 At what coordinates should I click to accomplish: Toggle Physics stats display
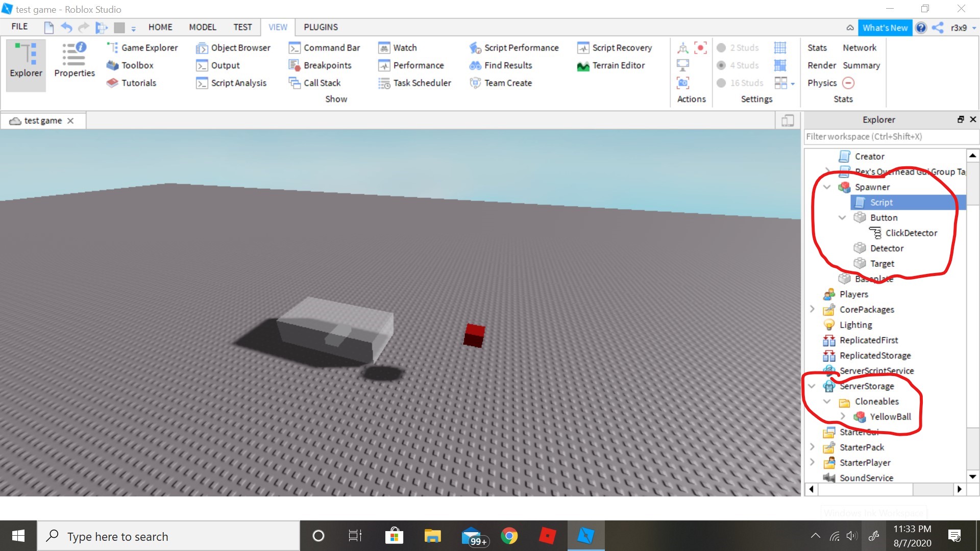point(822,83)
